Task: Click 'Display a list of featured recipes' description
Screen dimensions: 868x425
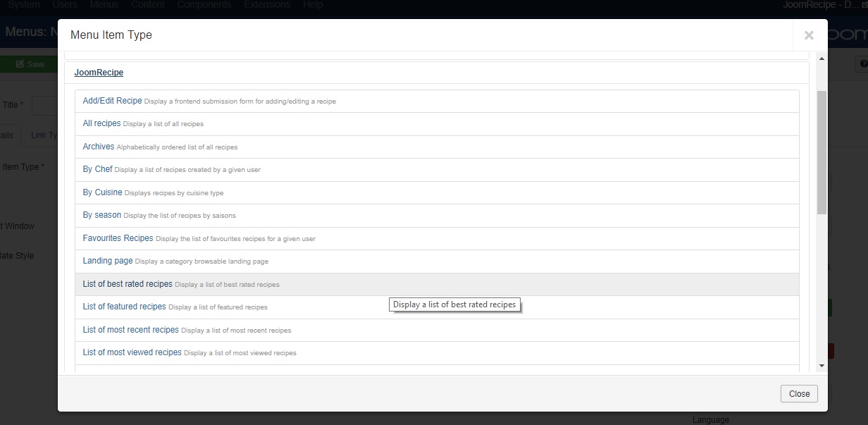Action: point(218,307)
